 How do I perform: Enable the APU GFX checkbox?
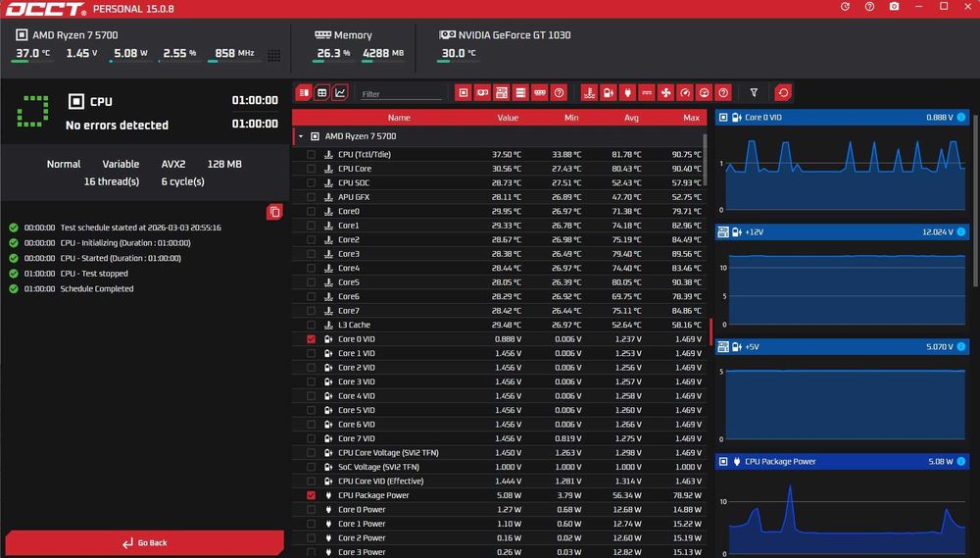(x=312, y=197)
